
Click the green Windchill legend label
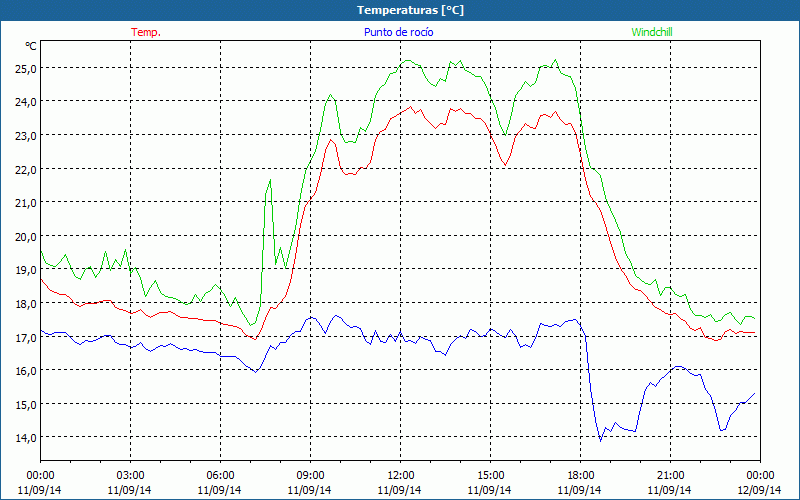tap(652, 32)
